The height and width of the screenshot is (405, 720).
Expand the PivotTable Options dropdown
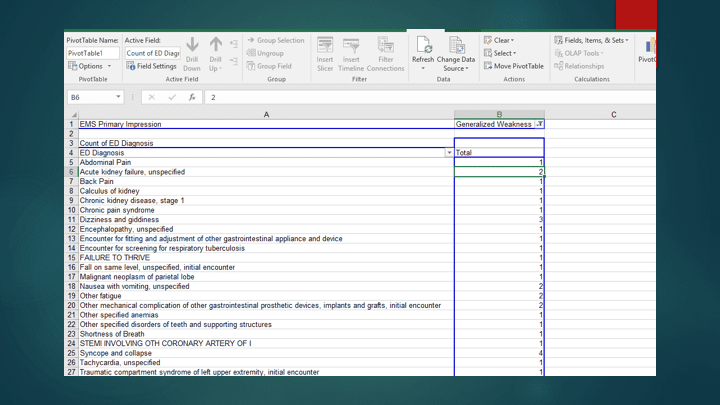tap(90, 67)
